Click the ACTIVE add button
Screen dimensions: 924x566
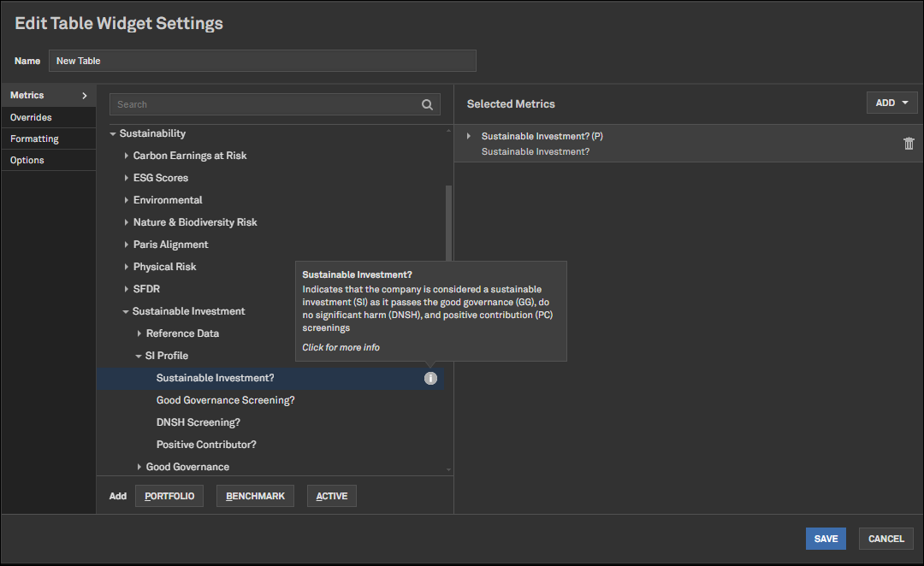point(332,496)
